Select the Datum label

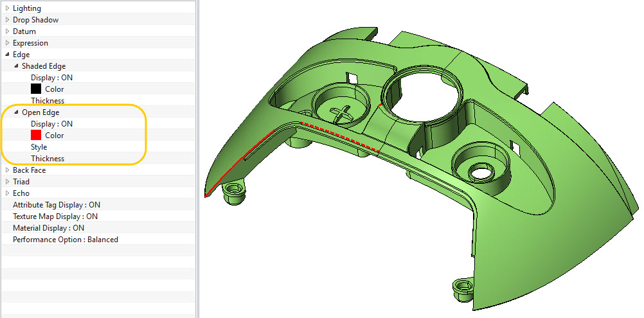(24, 31)
